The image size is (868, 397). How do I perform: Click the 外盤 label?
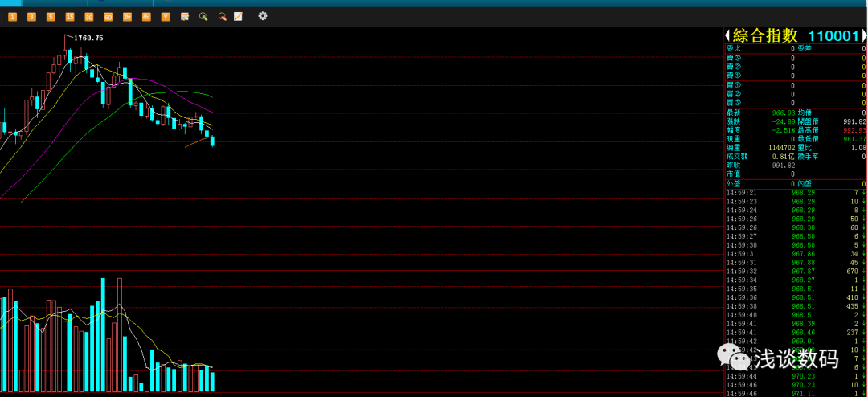733,183
